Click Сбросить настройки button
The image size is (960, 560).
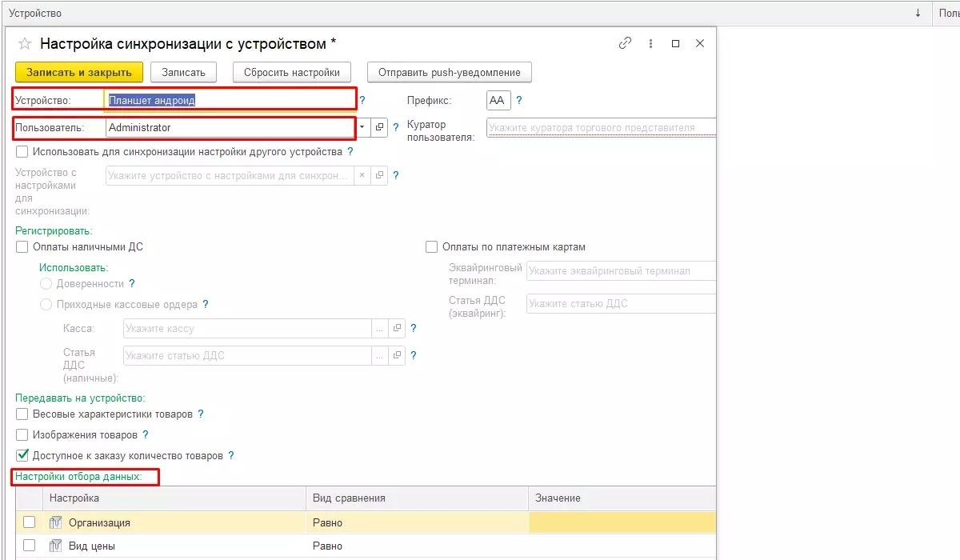tap(292, 72)
